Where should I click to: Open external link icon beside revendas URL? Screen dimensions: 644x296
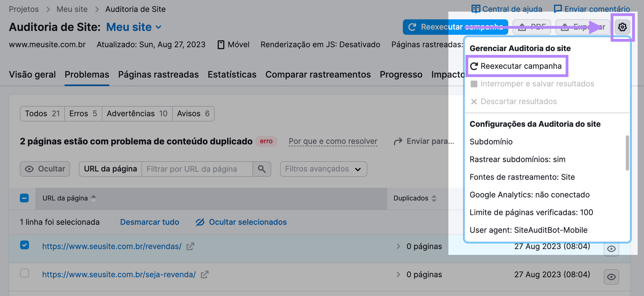190,246
